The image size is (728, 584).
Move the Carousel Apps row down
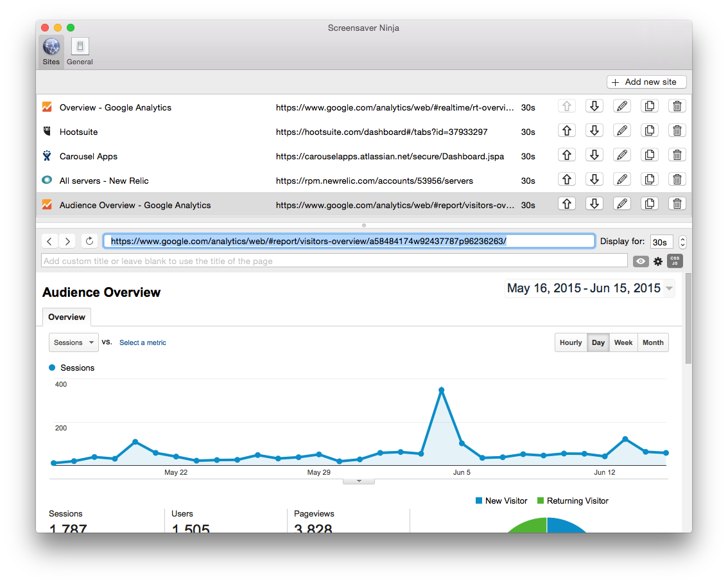click(594, 155)
